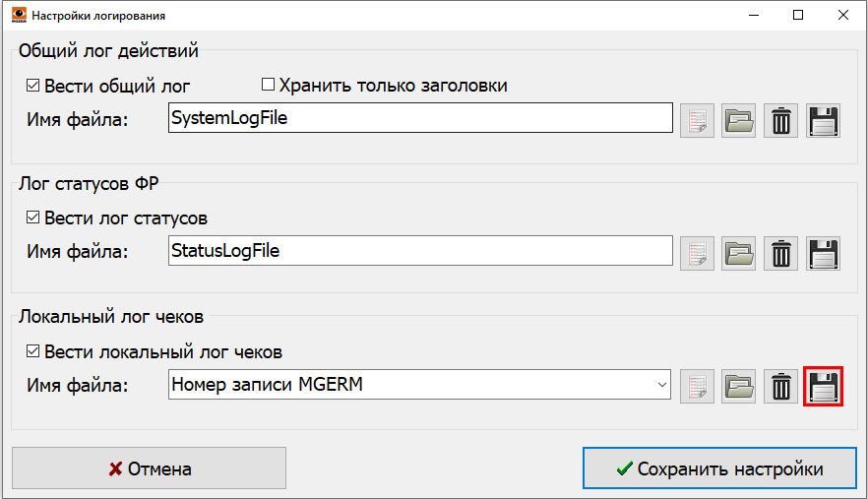Expand the Номер записи MGERM dropdown
868x499 pixels.
[x=662, y=385]
